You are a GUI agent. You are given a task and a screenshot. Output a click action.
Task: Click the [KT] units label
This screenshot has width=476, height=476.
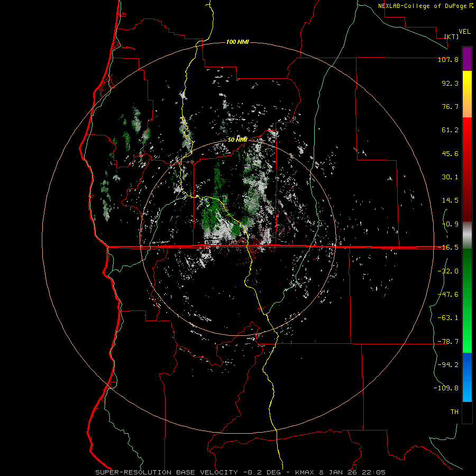452,36
